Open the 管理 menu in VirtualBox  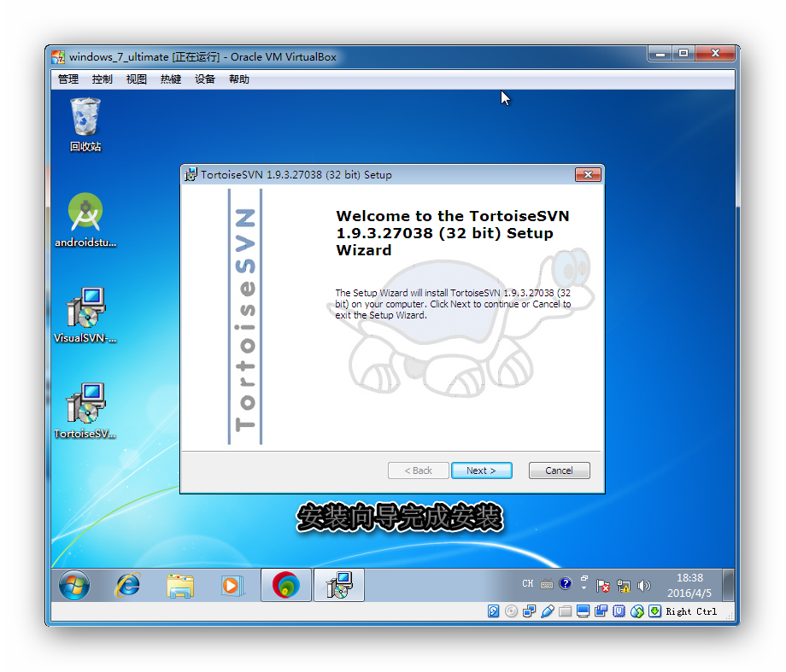pos(68,79)
